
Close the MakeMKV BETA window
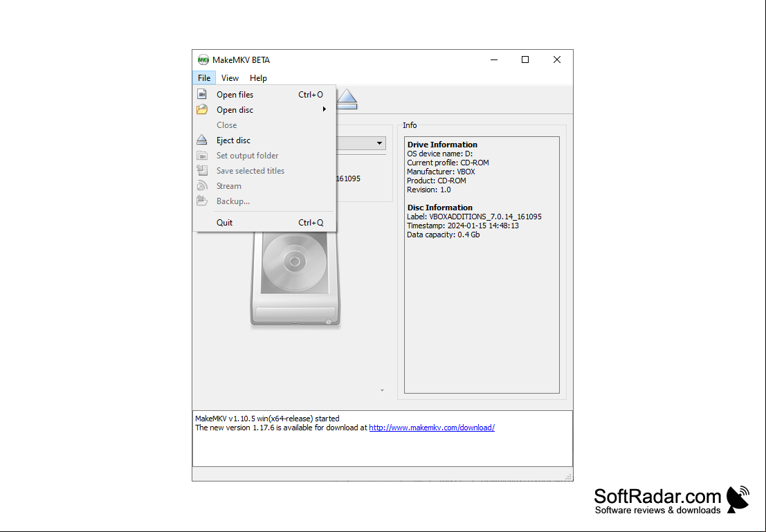coord(557,59)
